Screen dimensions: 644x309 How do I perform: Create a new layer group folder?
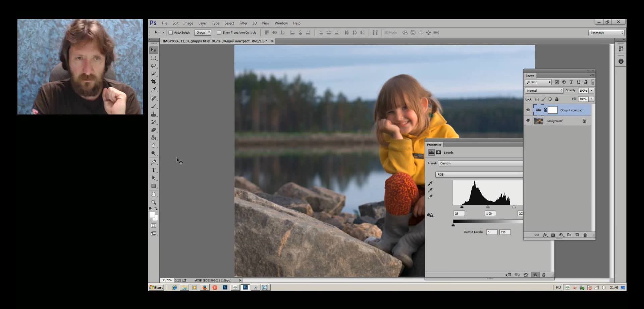569,235
